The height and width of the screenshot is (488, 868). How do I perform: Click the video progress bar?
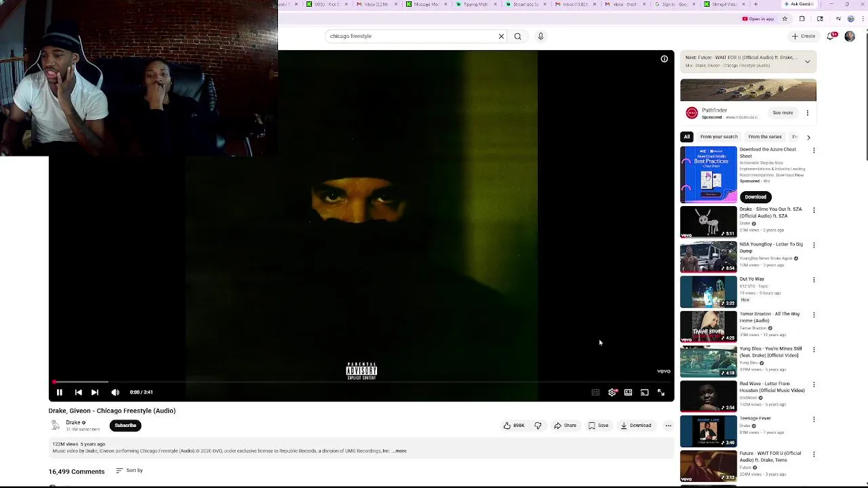[361, 382]
